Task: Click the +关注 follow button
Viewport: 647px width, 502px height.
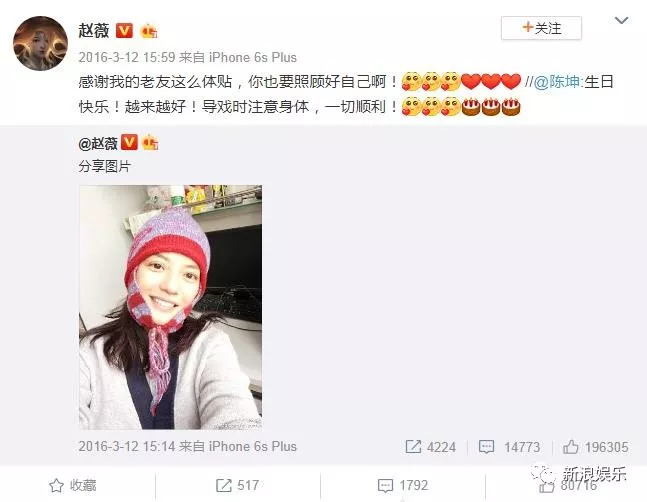Action: 541,28
